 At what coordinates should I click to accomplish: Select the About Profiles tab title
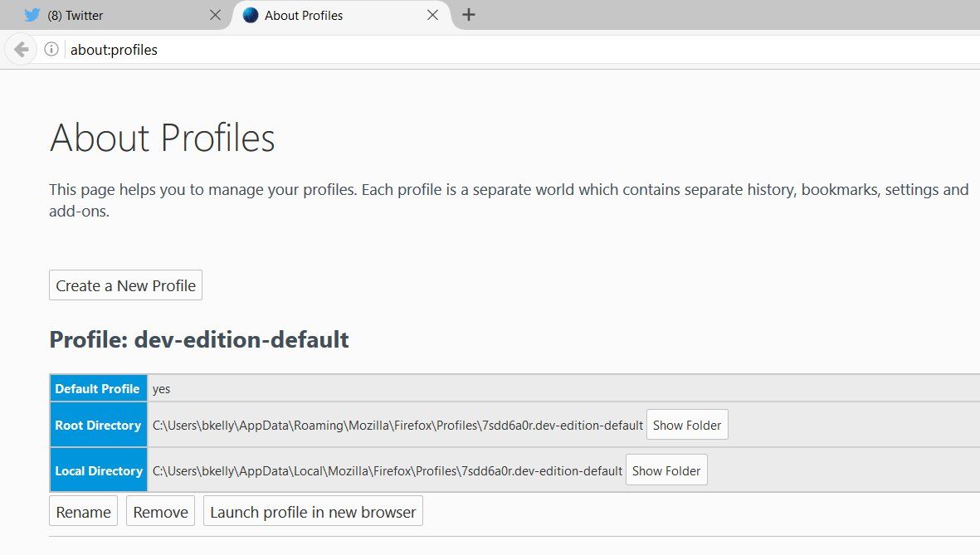[x=304, y=15]
